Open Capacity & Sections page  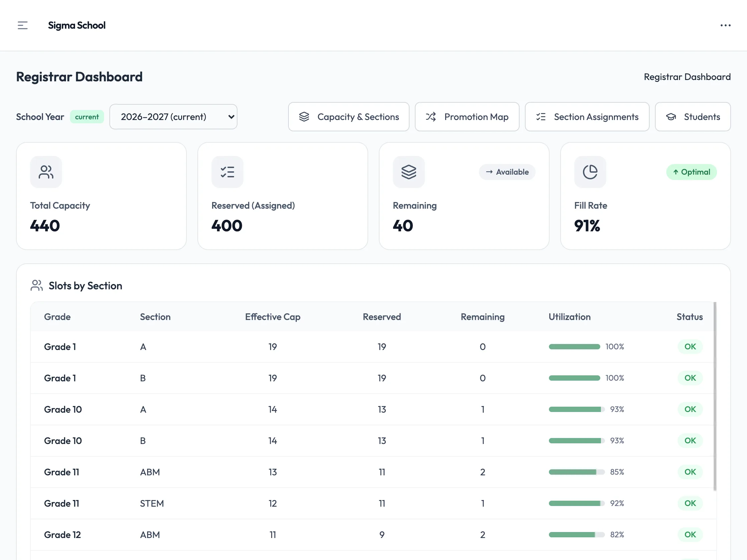348,117
